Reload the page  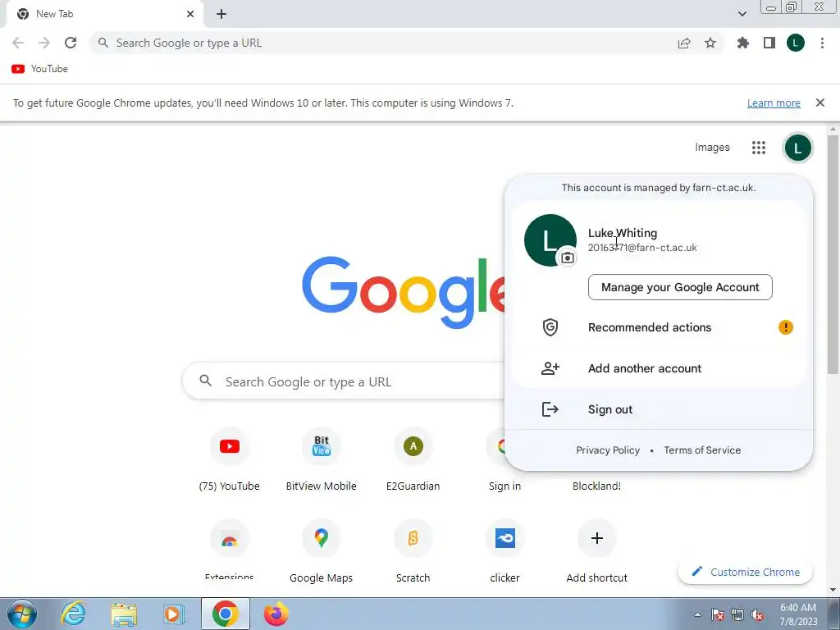[x=71, y=43]
